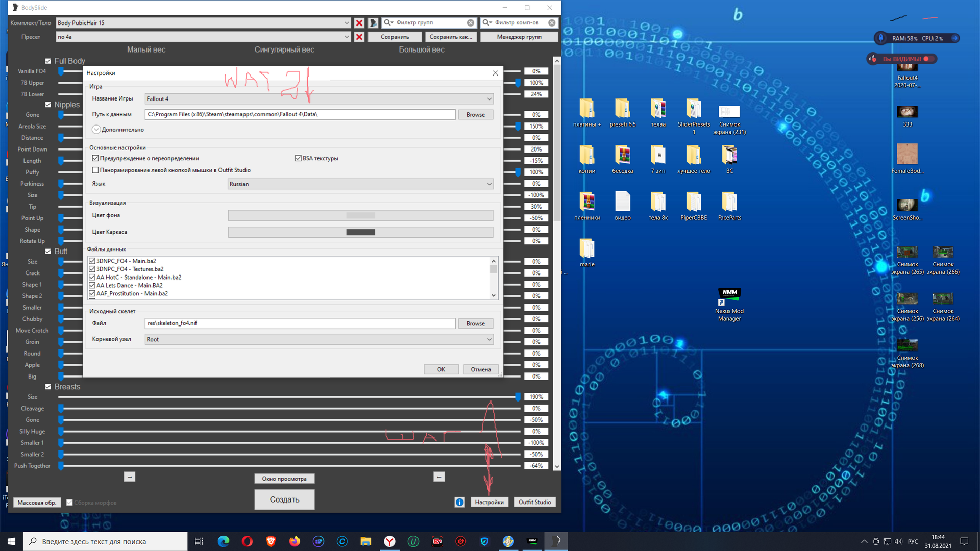The height and width of the screenshot is (551, 980).
Task: Clear the Фильтр групп search field
Action: [x=470, y=23]
